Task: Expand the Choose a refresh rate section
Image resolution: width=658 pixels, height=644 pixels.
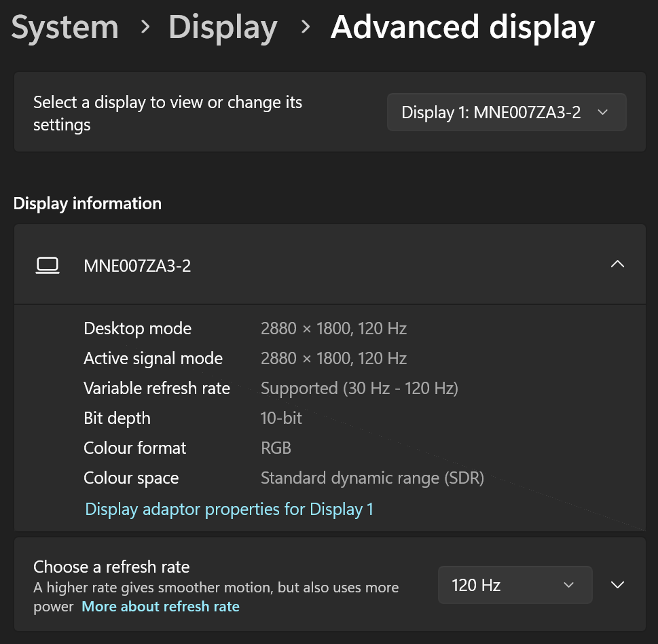Action: coord(617,585)
